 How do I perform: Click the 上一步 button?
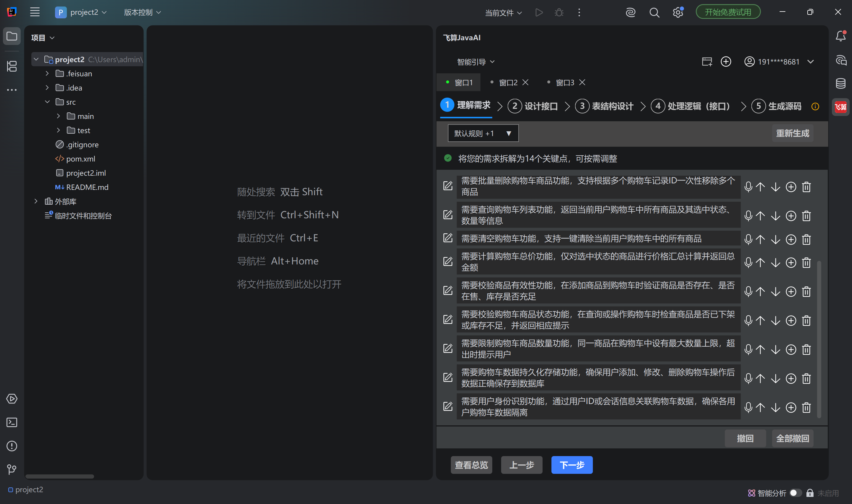tap(522, 465)
